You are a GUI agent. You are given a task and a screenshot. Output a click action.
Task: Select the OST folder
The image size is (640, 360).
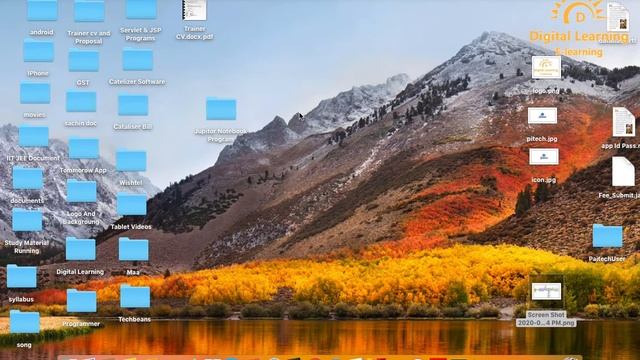click(84, 61)
